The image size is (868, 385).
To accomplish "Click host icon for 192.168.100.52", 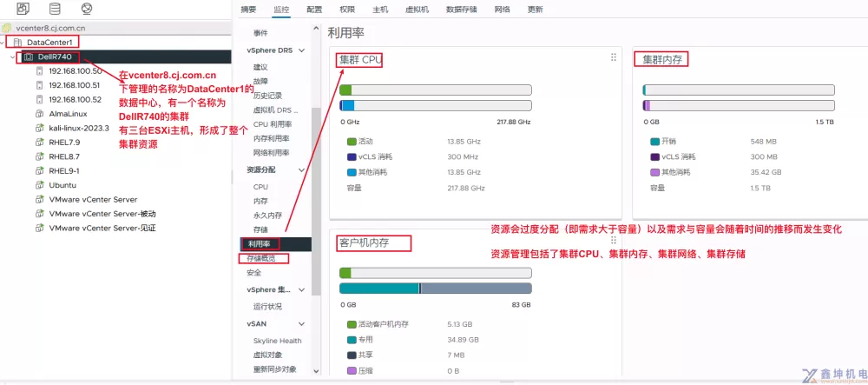I will tap(39, 100).
